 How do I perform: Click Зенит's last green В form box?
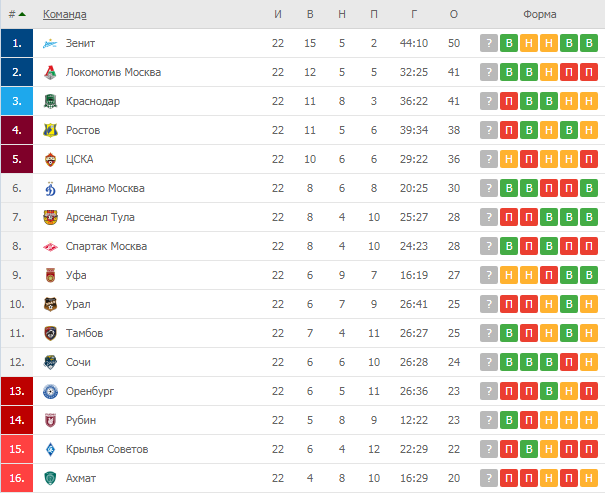pyautogui.click(x=589, y=43)
